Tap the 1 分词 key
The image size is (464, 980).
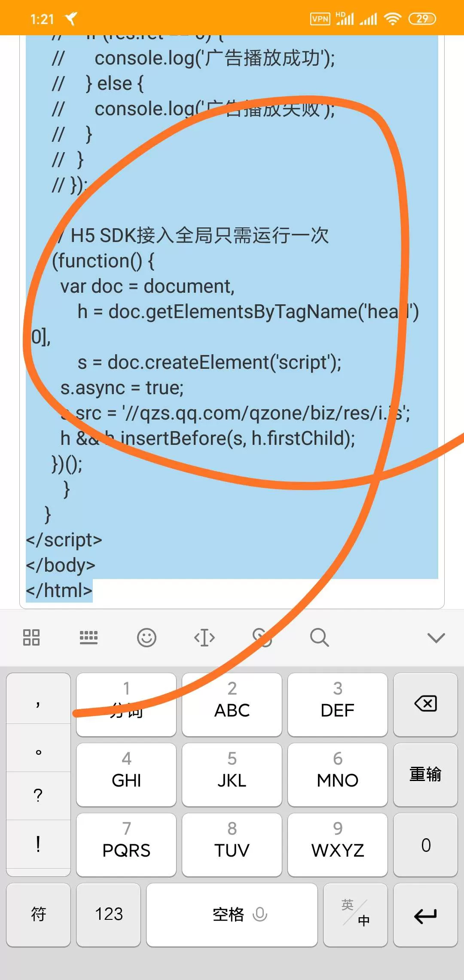[x=126, y=704]
